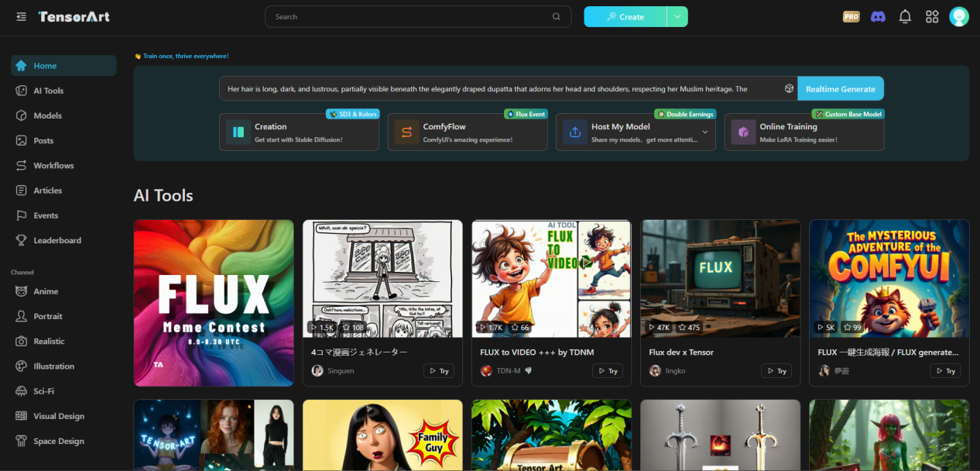Click the Create button

[625, 16]
